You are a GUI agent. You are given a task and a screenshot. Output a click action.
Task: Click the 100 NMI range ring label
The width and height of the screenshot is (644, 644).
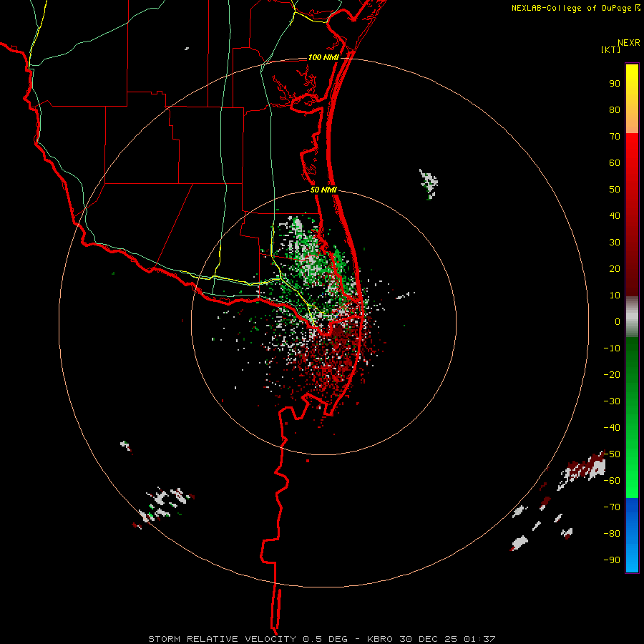(x=323, y=57)
